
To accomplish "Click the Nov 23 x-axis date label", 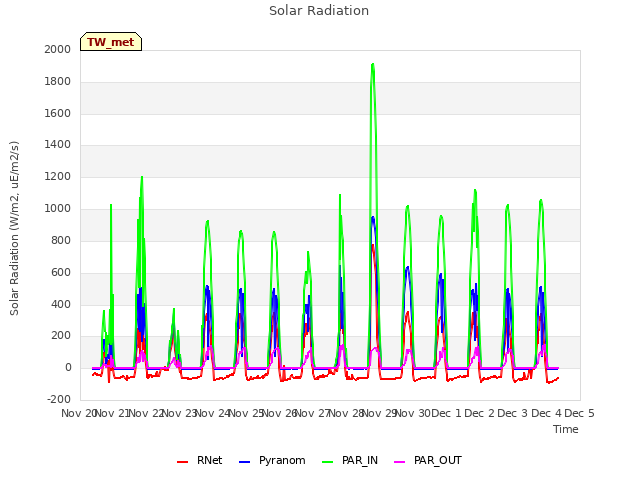I will click(180, 413).
